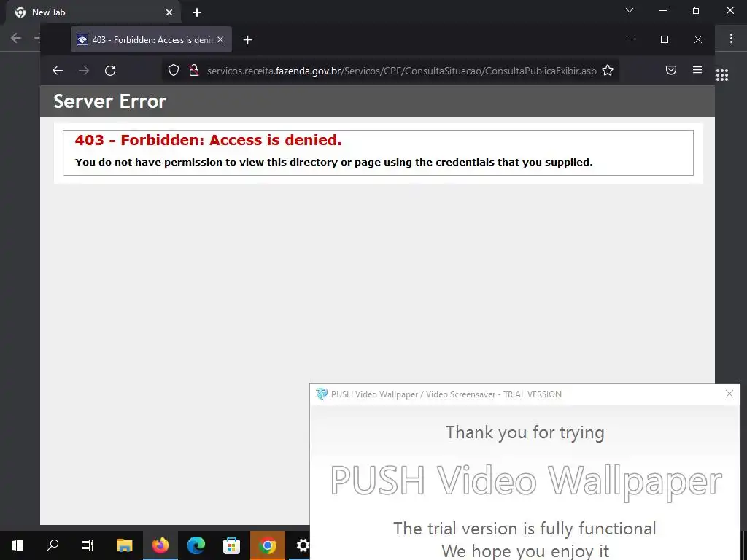The image size is (747, 560).
Task: Open the Save to Pocket icon
Action: pyautogui.click(x=671, y=71)
